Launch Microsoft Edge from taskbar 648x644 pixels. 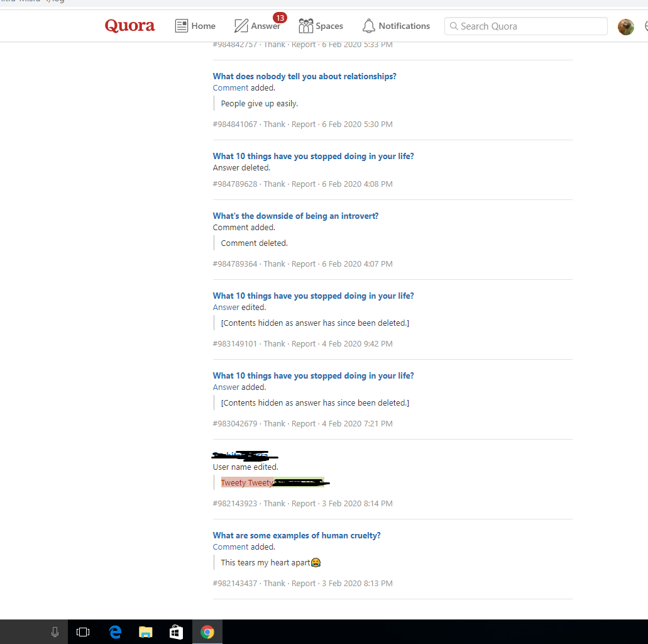pyautogui.click(x=115, y=632)
